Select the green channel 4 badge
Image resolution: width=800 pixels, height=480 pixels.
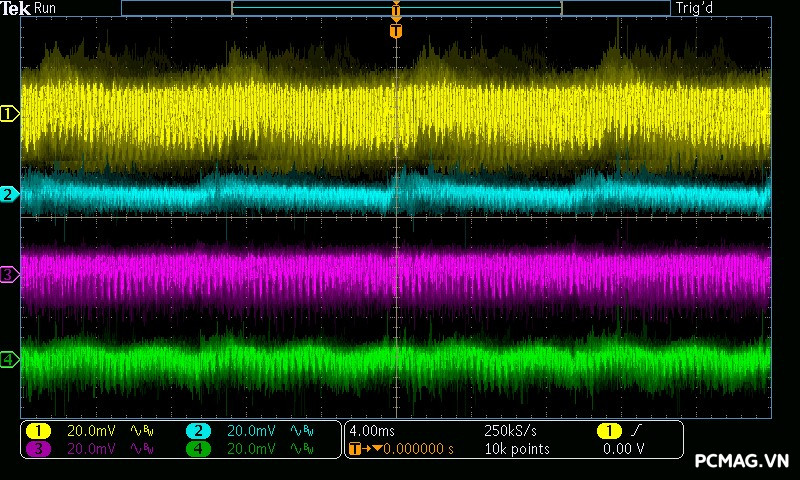coord(198,449)
